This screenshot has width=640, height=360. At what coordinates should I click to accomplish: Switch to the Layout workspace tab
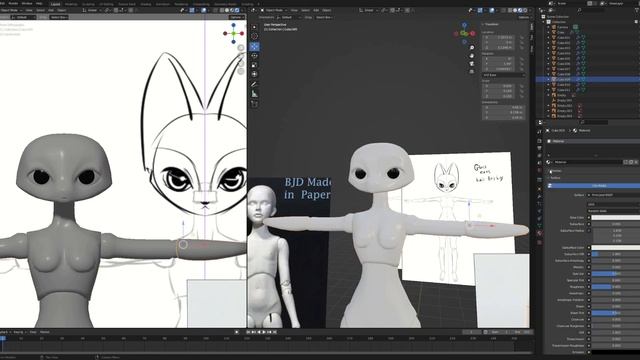tap(55, 4)
